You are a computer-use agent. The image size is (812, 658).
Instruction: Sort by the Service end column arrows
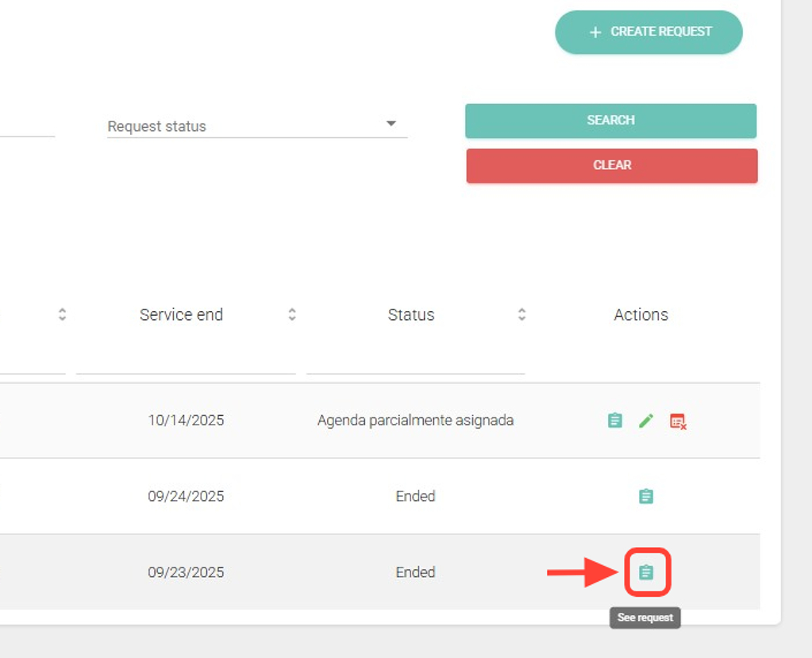292,315
